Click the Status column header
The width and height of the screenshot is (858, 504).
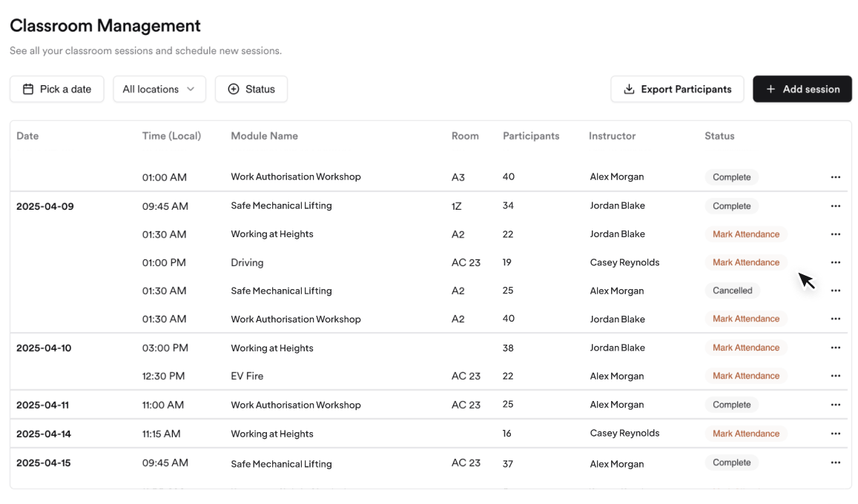click(719, 136)
